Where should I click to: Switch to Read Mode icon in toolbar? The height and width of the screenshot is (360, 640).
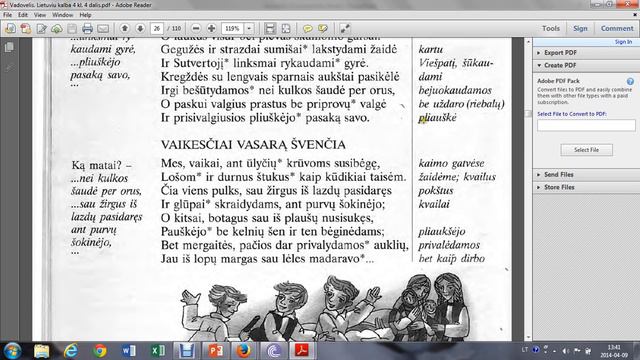pos(345,28)
